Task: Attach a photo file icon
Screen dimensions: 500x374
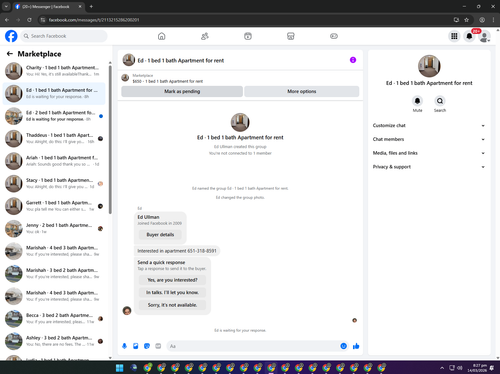Action: pos(136,346)
